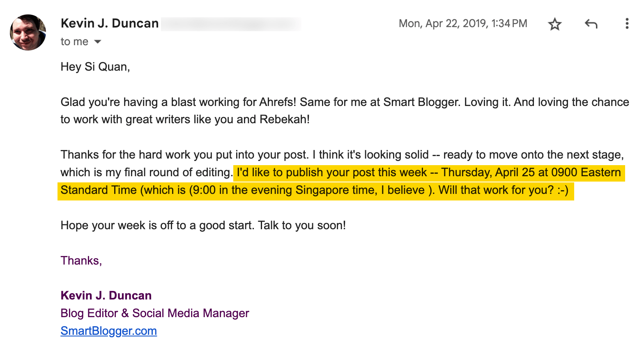Select the reply arrow icon
This screenshot has width=644, height=350.
[x=591, y=24]
